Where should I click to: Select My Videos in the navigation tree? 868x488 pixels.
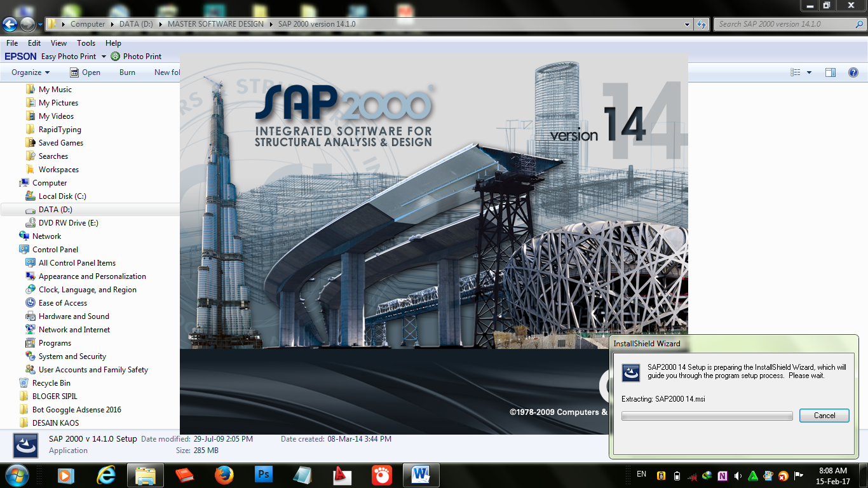click(56, 116)
